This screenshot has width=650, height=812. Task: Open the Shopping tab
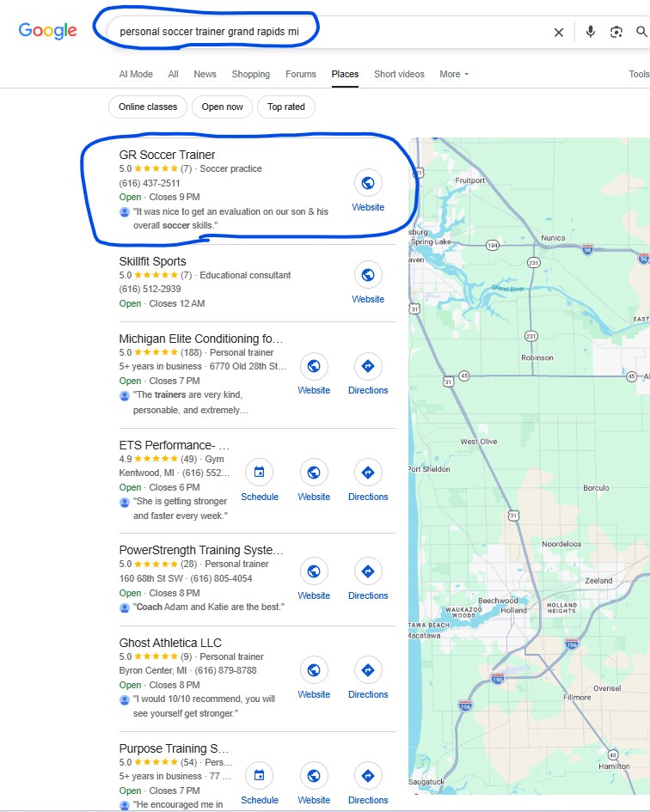[x=251, y=74]
